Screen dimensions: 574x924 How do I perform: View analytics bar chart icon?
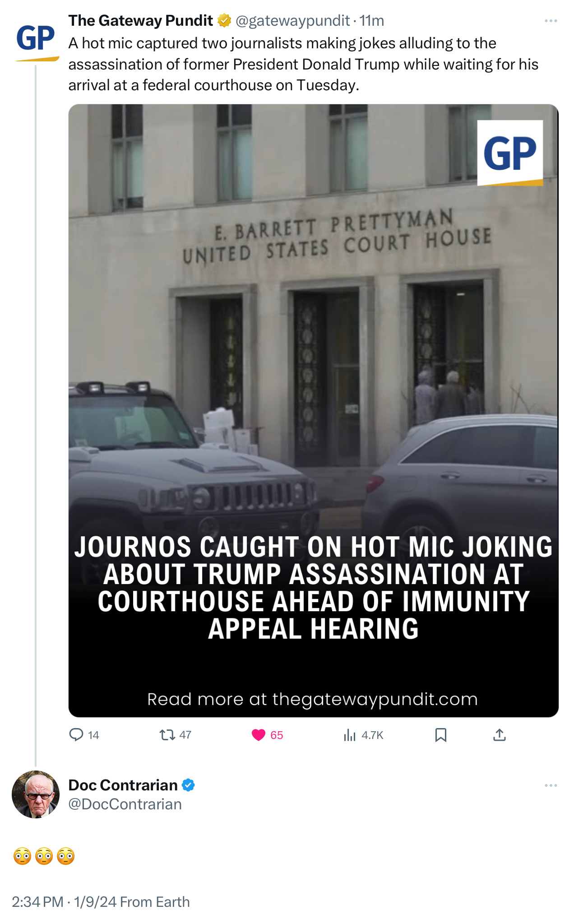pos(350,735)
